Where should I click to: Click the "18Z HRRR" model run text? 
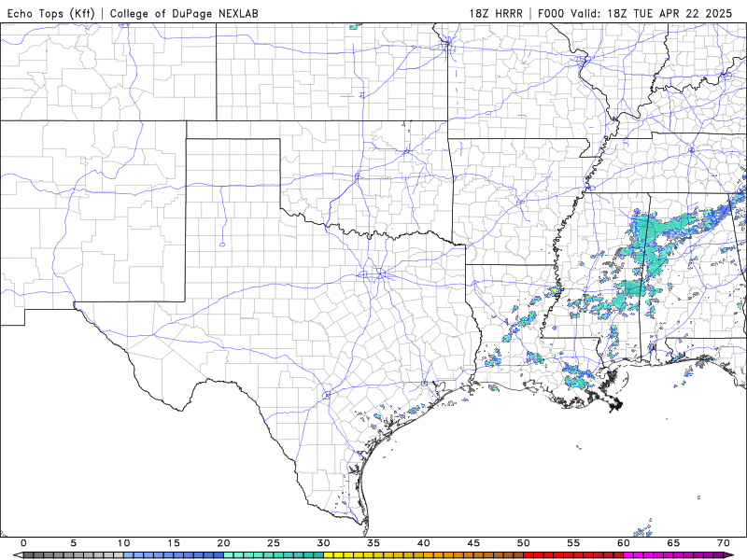tap(496, 13)
